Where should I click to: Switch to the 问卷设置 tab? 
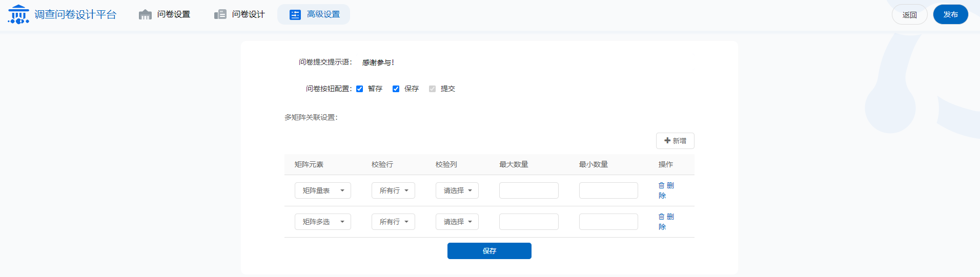[x=173, y=14]
